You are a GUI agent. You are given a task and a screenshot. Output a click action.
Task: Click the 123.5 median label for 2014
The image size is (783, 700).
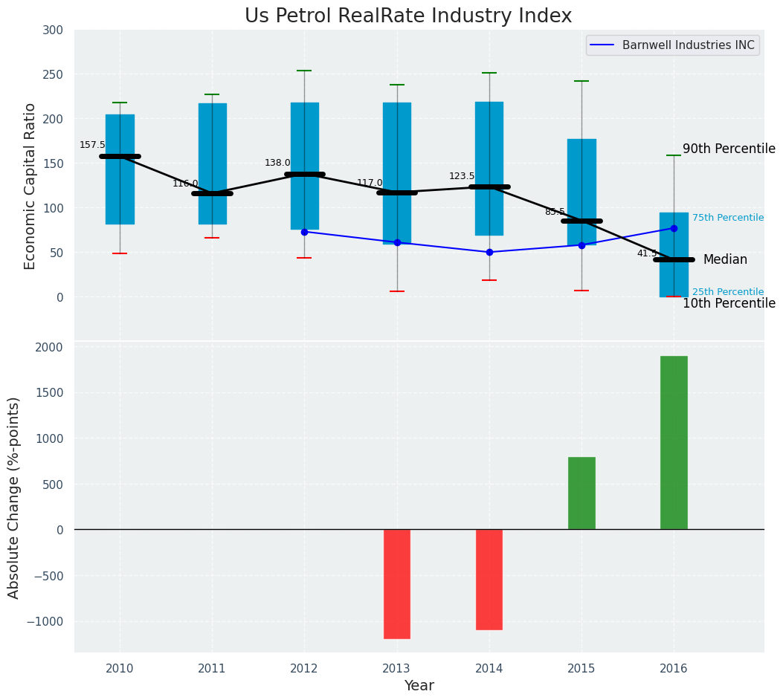coord(462,176)
